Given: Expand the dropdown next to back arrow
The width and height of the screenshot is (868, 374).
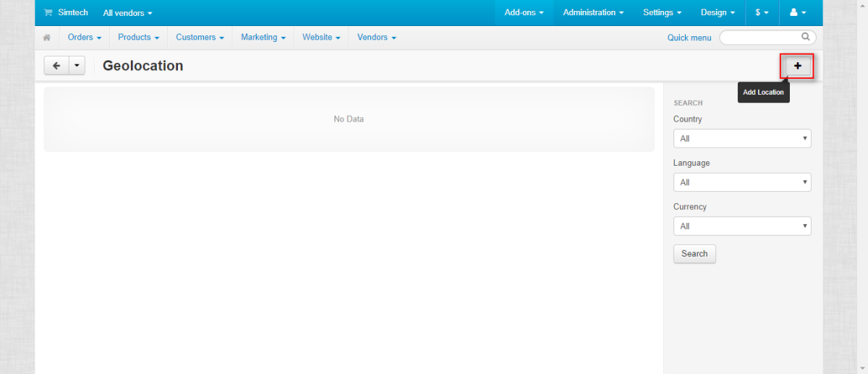Looking at the screenshot, I should 77,66.
